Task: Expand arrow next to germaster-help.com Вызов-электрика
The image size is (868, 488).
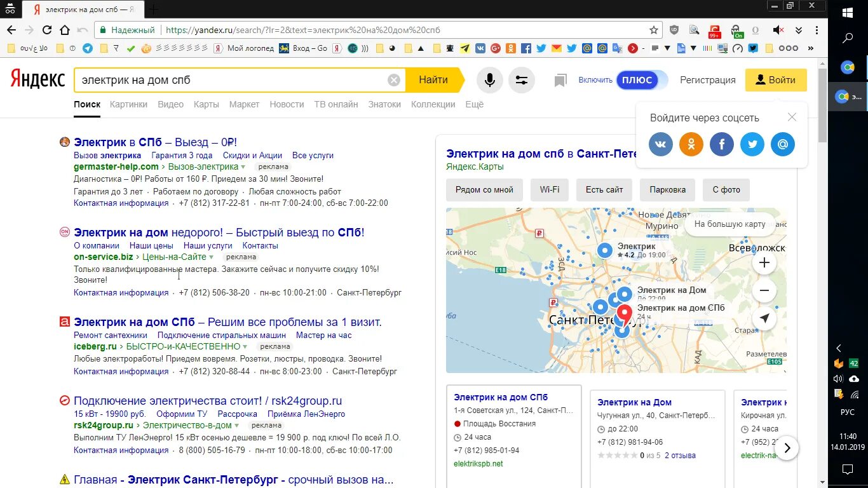Action: click(243, 167)
